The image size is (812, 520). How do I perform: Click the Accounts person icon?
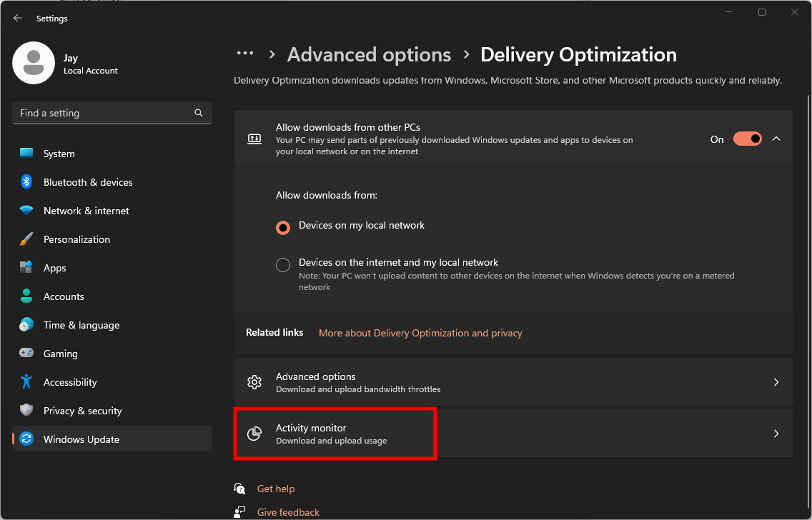point(26,296)
